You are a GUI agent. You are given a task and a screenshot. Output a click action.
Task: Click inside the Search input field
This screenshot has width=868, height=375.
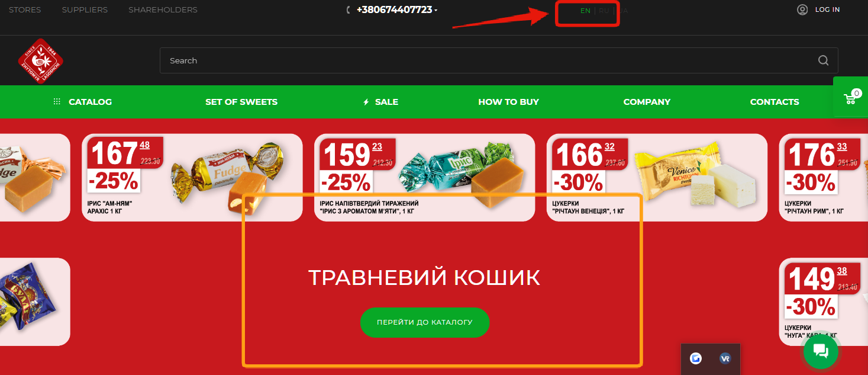point(499,60)
